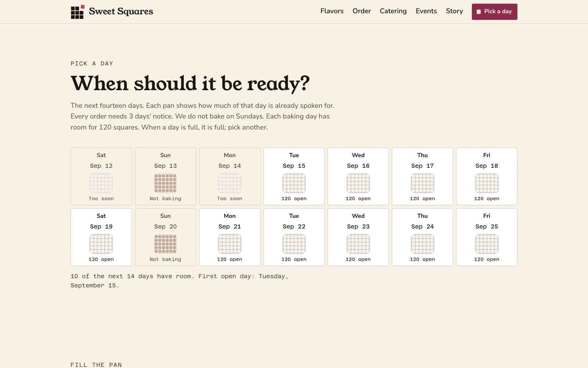Click the Sun Sep 13 filled pan icon
The image size is (588, 368).
coord(165,183)
